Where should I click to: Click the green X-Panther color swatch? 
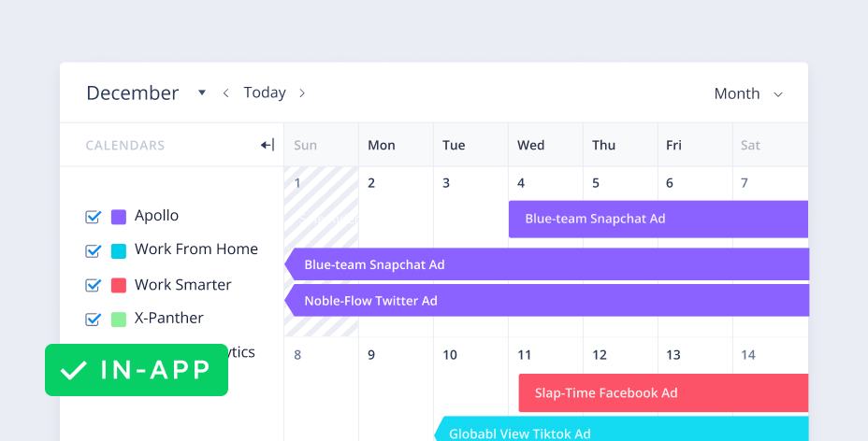(x=119, y=319)
